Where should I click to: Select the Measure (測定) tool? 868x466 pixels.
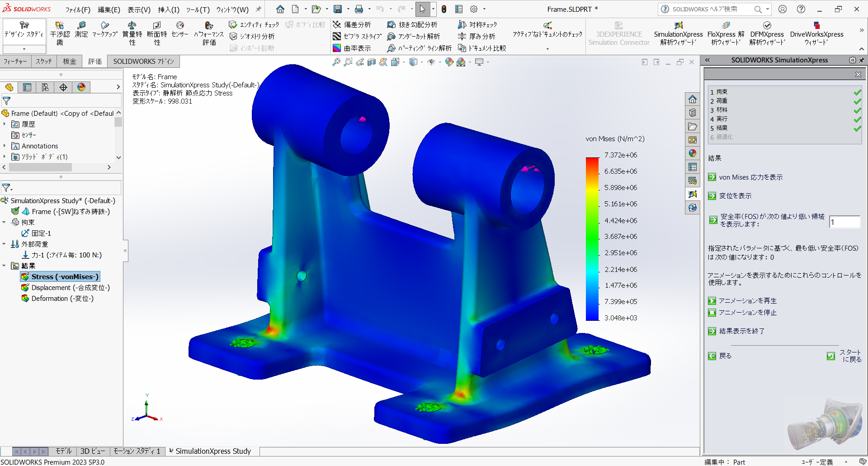(x=81, y=29)
